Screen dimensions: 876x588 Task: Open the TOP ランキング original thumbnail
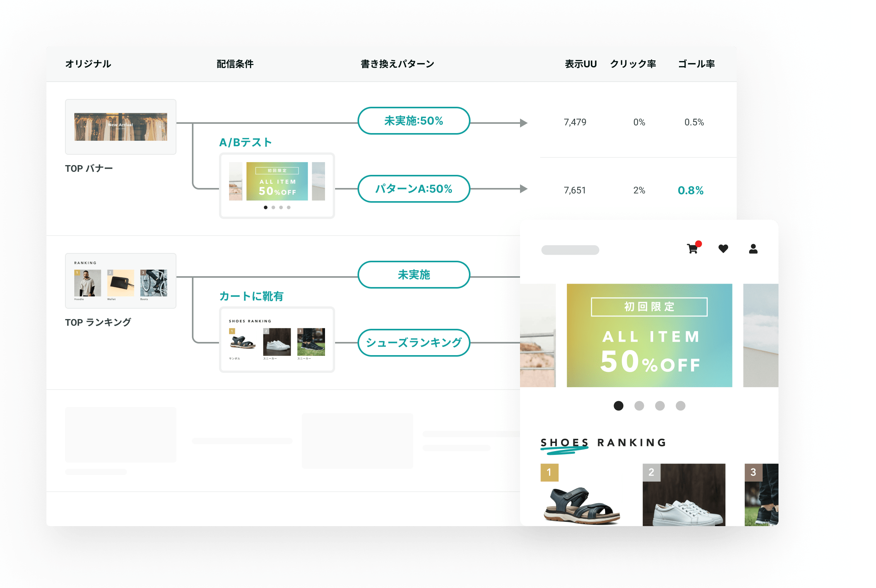pyautogui.click(x=121, y=281)
